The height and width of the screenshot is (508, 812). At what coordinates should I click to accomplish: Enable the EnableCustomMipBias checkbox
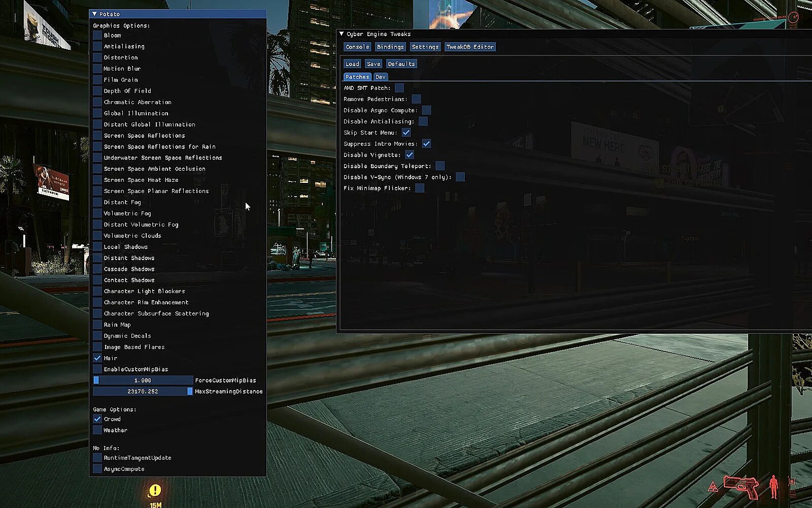tap(97, 369)
